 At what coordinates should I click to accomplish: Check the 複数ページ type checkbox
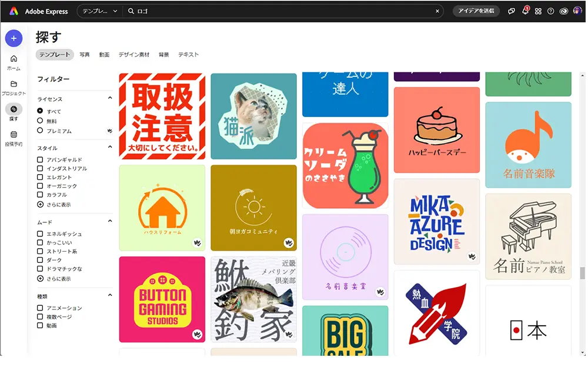pos(40,316)
